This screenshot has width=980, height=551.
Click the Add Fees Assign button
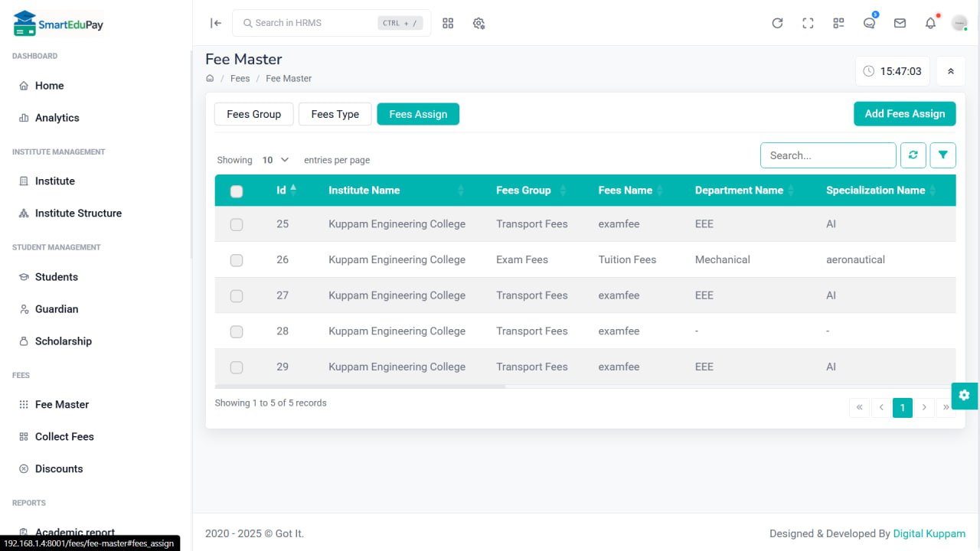point(904,114)
